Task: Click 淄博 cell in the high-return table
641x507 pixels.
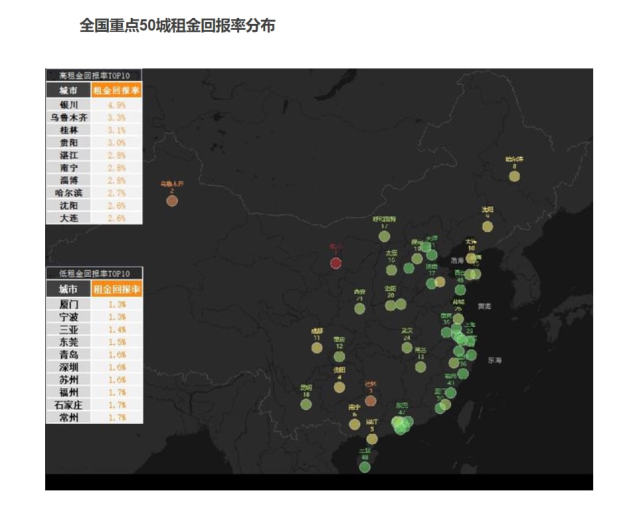Action: click(x=69, y=180)
